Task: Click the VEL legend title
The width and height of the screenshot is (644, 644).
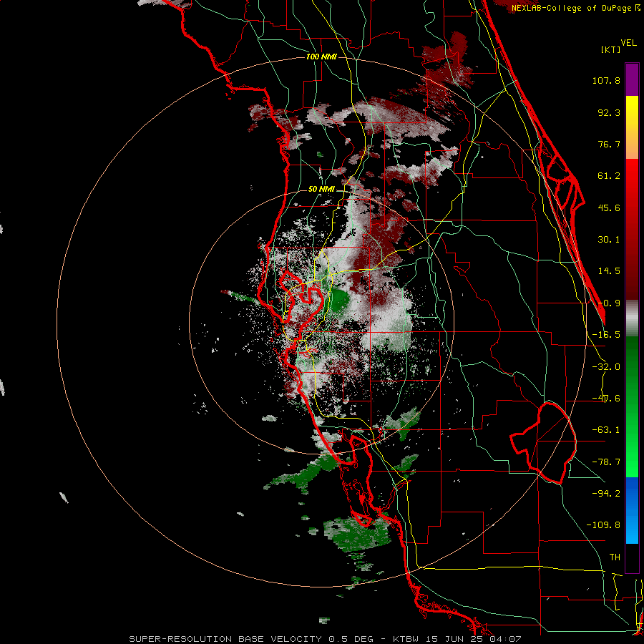Action: pyautogui.click(x=629, y=43)
